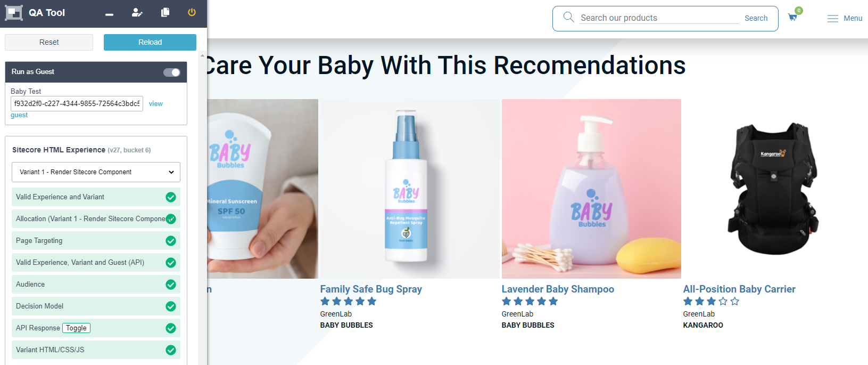The width and height of the screenshot is (868, 365).
Task: Click the Page Targeting green checkmark
Action: pos(171,241)
